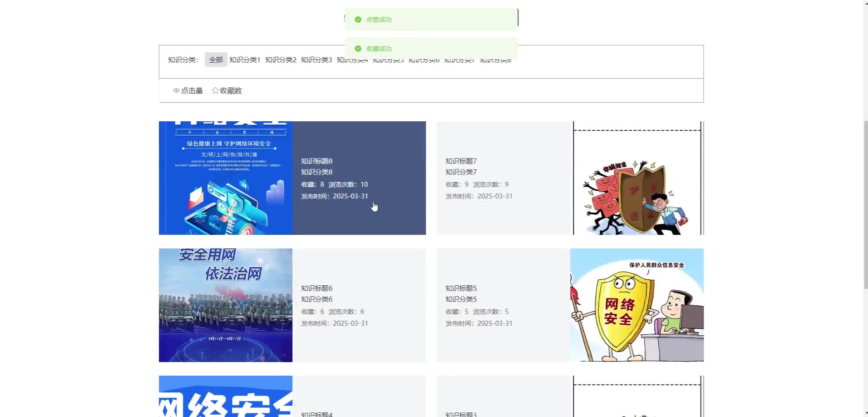Click the 浏览次数：10 value on 知识标题8
This screenshot has height=417, width=868.
click(348, 184)
